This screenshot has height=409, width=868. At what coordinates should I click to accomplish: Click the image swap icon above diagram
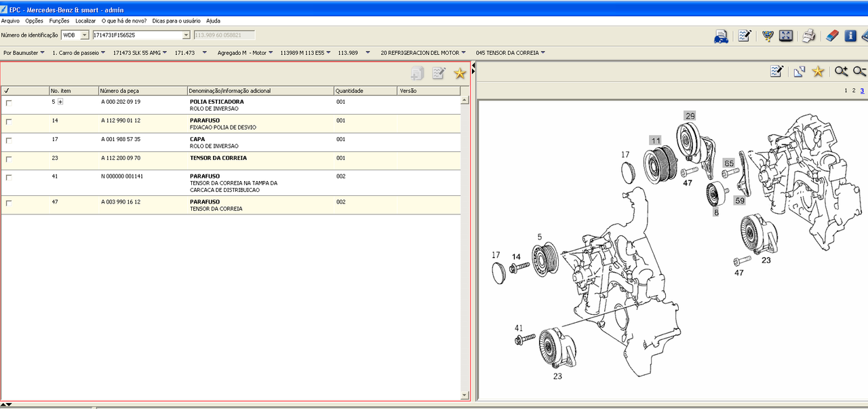(799, 71)
